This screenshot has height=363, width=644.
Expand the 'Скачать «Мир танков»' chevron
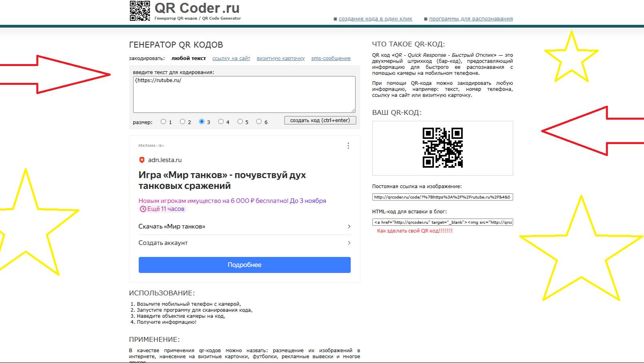[349, 227]
